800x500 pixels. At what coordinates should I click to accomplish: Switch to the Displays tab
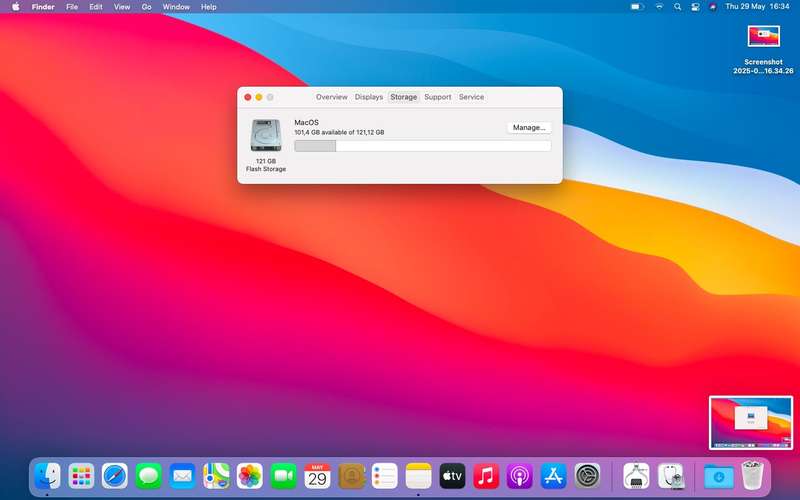pos(369,97)
